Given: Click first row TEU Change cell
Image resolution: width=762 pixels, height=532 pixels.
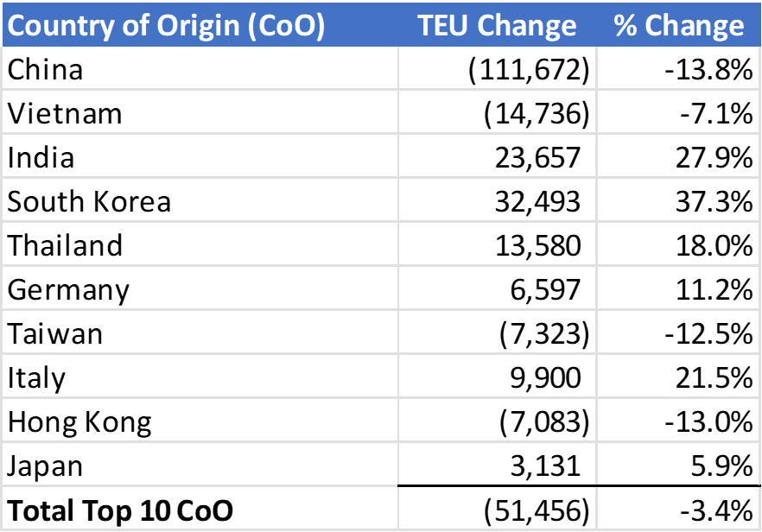Looking at the screenshot, I should pos(498,67).
